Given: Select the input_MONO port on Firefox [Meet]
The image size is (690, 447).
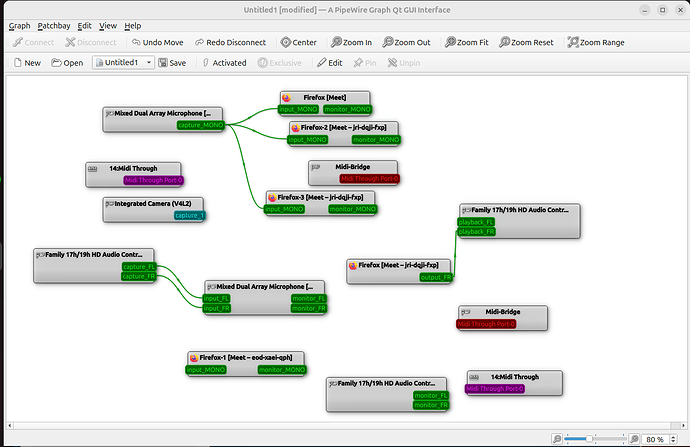Looking at the screenshot, I should 298,110.
